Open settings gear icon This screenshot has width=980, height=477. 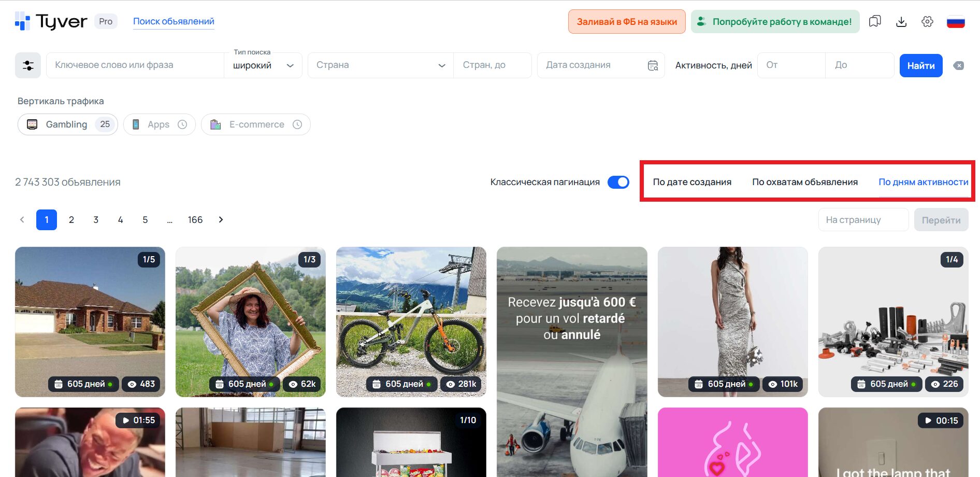[927, 21]
